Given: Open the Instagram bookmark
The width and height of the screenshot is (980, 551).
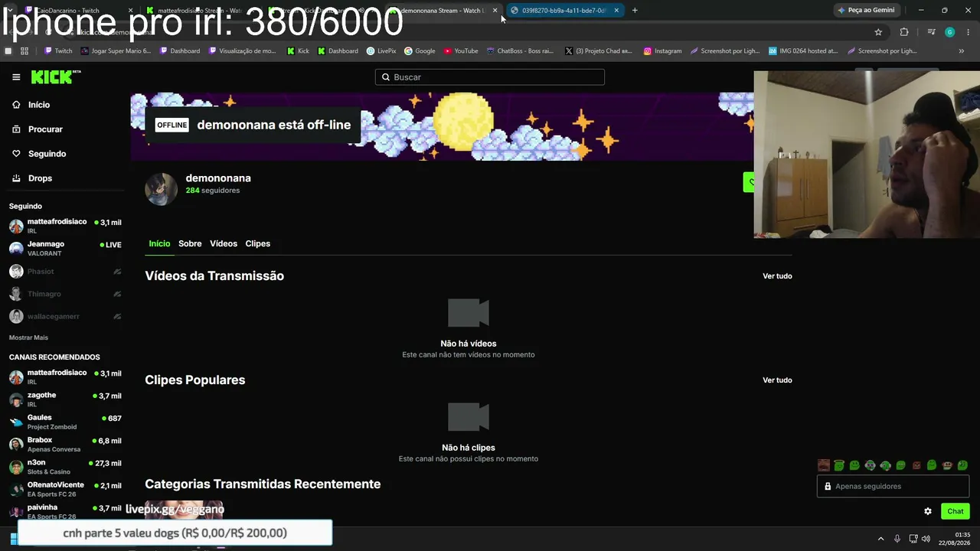Looking at the screenshot, I should pyautogui.click(x=662, y=51).
